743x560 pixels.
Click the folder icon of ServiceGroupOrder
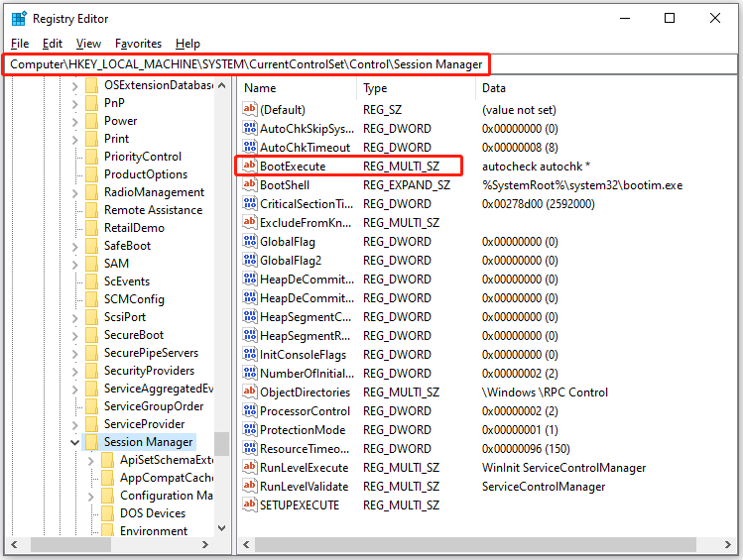point(91,406)
